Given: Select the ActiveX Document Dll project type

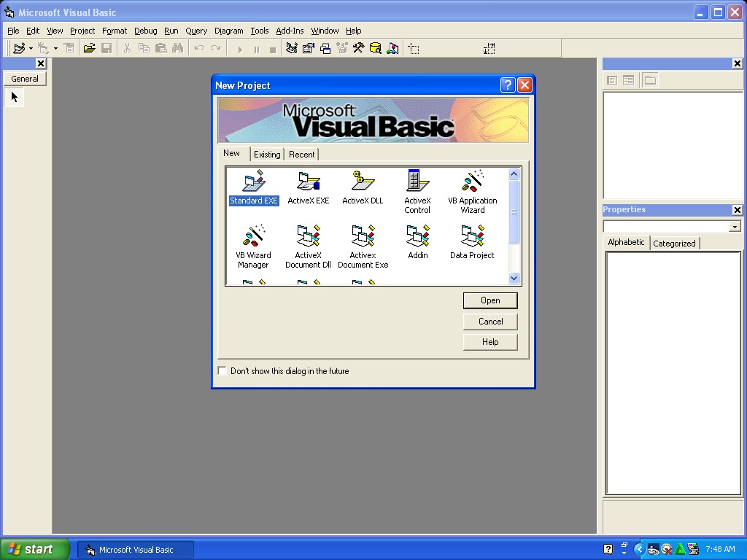Looking at the screenshot, I should click(x=309, y=246).
